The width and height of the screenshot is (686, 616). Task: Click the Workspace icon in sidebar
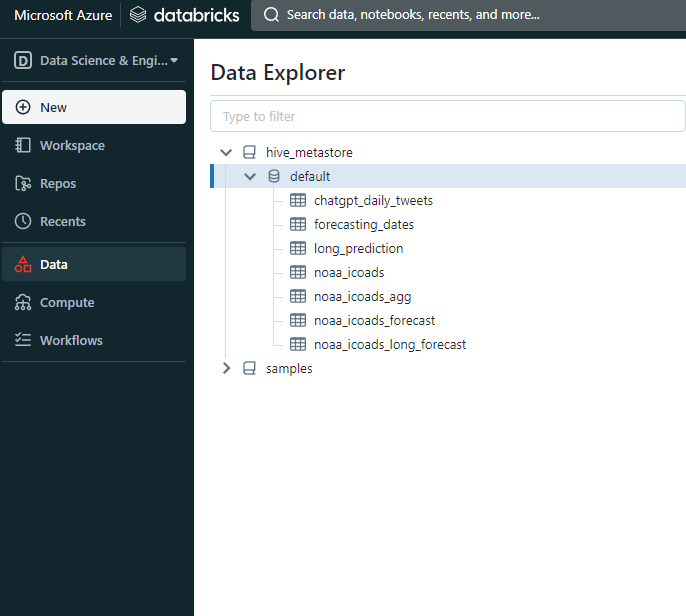(23, 146)
